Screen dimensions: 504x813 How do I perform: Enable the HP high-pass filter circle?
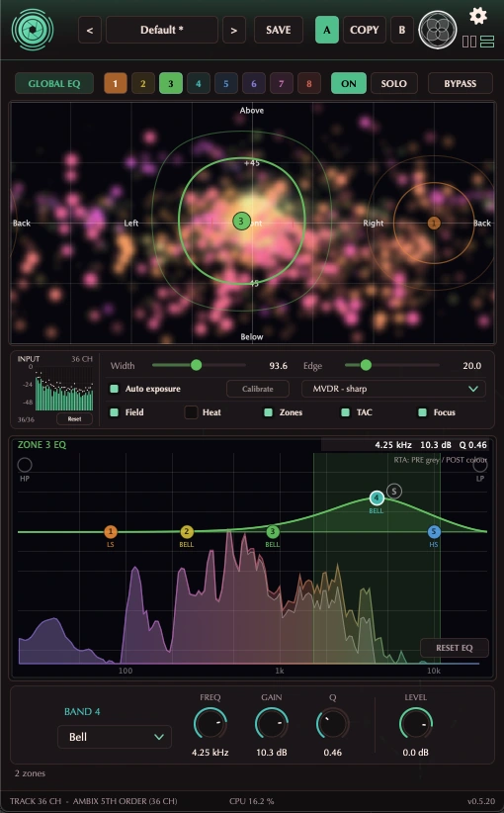(25, 464)
